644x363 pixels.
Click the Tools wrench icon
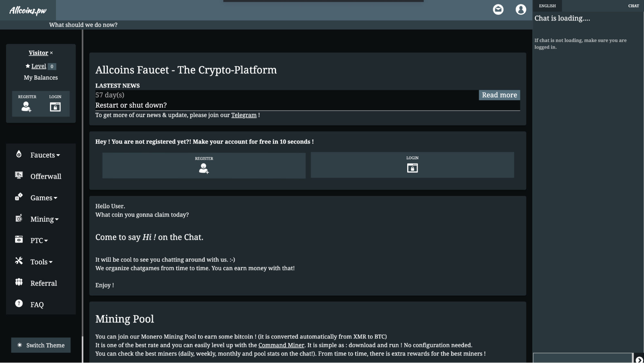tap(19, 261)
